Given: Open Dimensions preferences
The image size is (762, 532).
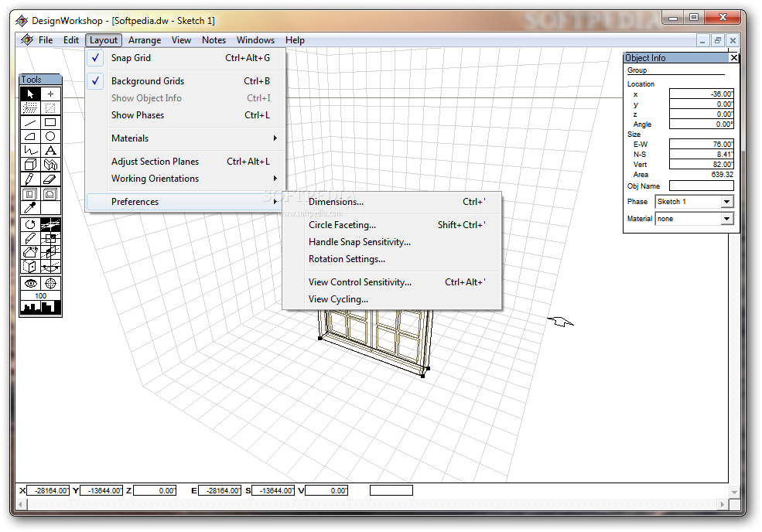Looking at the screenshot, I should (x=391, y=202).
